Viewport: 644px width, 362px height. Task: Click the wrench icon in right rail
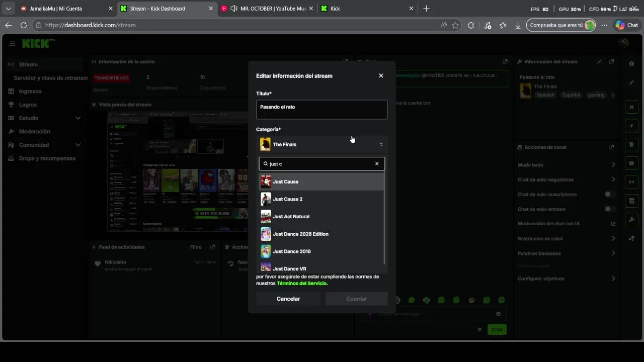[631, 220]
